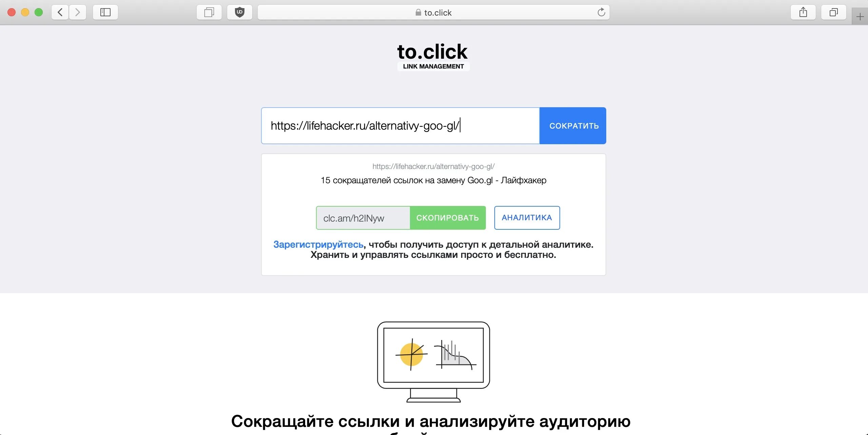
Task: Follow the Зарегистрируйтесь registration link
Action: (x=318, y=245)
